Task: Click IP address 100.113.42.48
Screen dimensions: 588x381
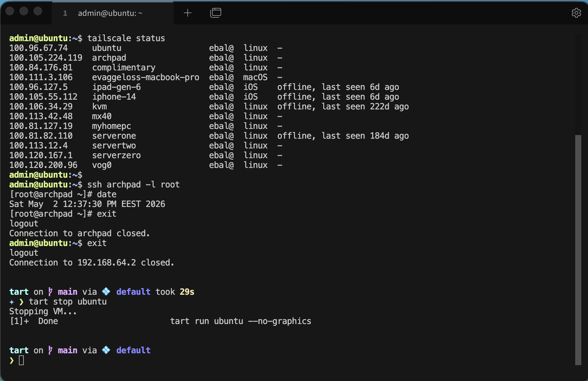Action: (x=41, y=116)
